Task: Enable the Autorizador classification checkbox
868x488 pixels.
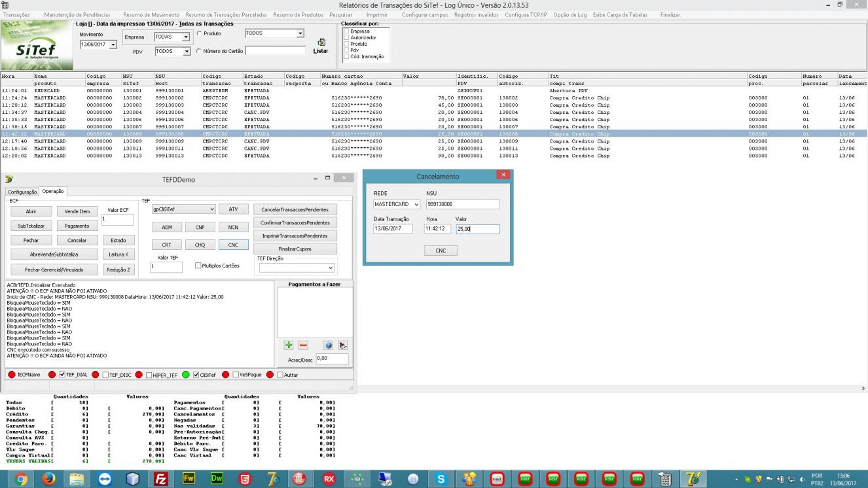Action: (346, 38)
